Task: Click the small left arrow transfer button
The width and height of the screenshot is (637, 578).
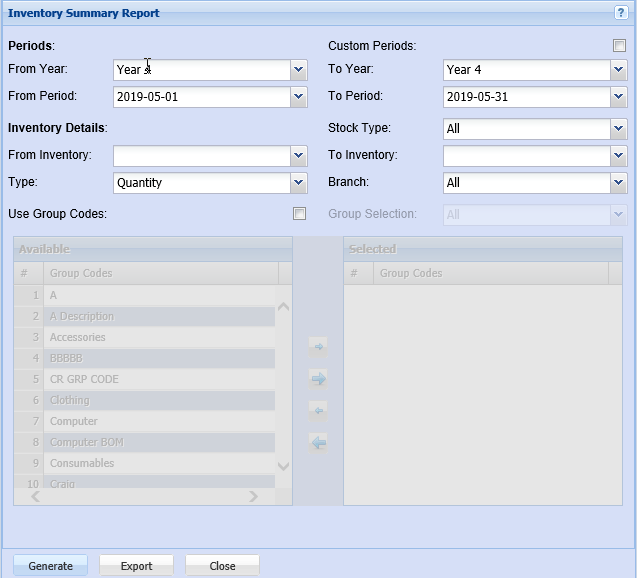Action: click(318, 411)
